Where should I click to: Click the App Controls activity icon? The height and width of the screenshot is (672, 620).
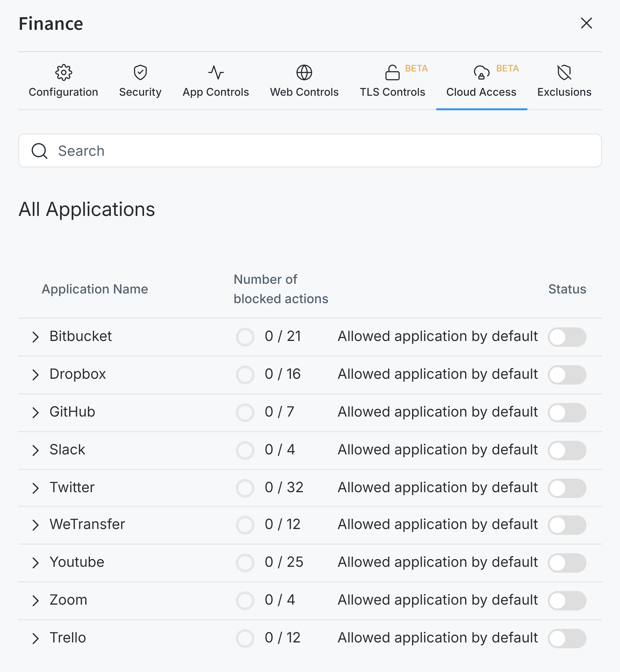click(x=216, y=72)
